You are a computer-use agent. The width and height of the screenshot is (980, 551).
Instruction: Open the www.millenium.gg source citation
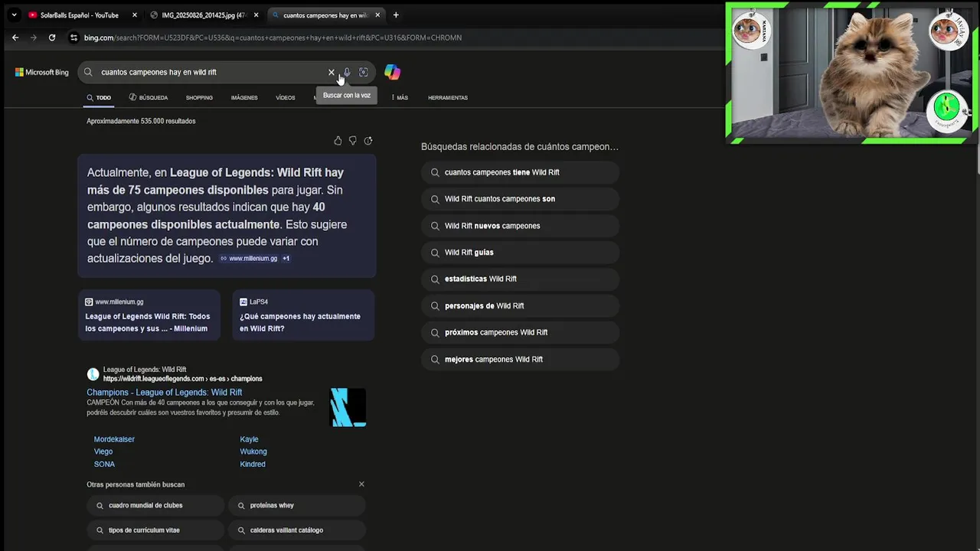(x=249, y=259)
